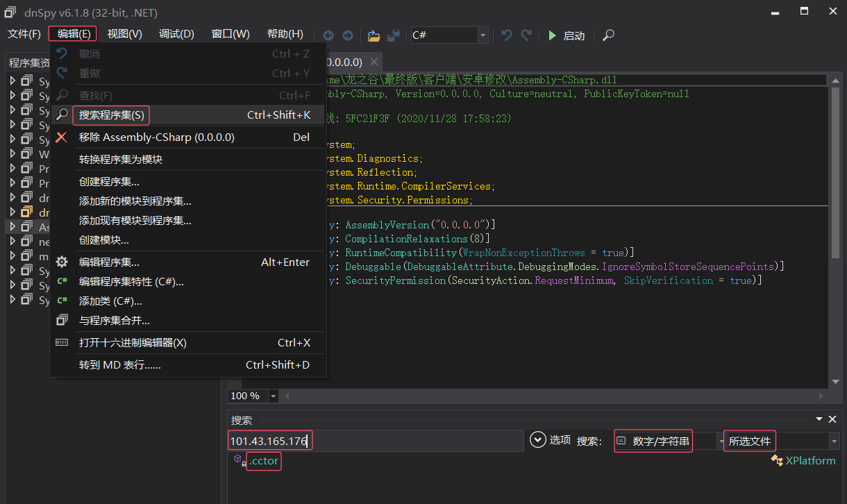Open the .cctor search result
Image resolution: width=847 pixels, height=504 pixels.
(264, 461)
